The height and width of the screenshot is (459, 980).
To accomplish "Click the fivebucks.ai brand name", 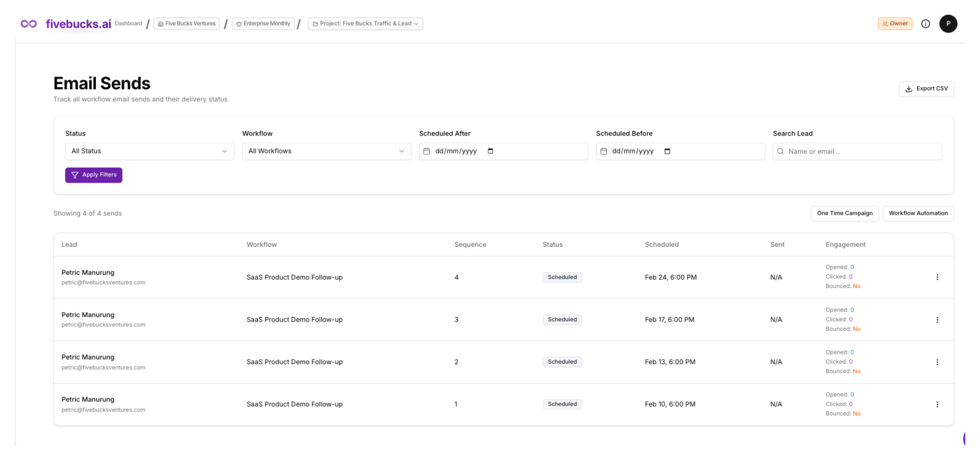I will [x=79, y=24].
